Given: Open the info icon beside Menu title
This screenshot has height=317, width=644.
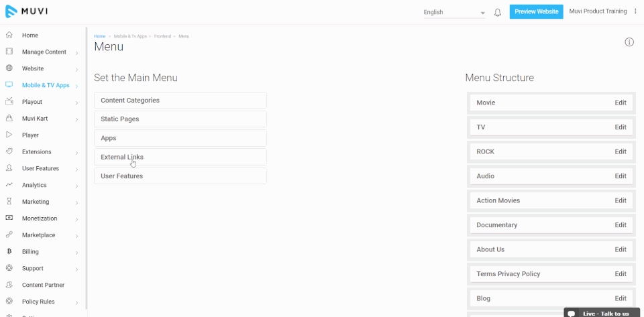Looking at the screenshot, I should pos(629,42).
